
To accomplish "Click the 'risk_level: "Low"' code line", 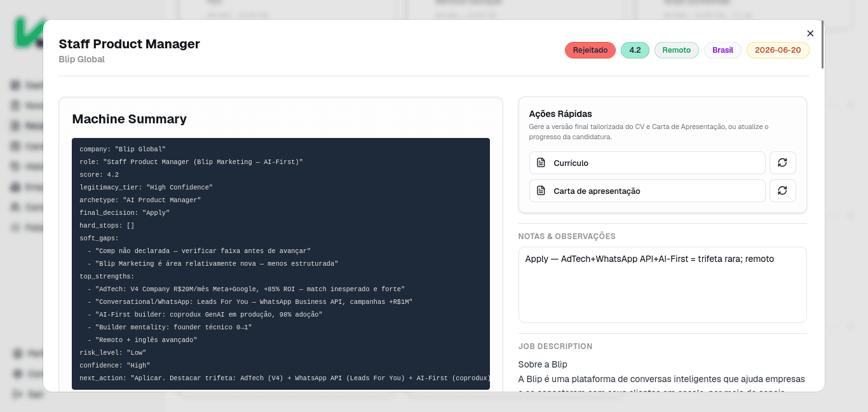I will [x=113, y=353].
